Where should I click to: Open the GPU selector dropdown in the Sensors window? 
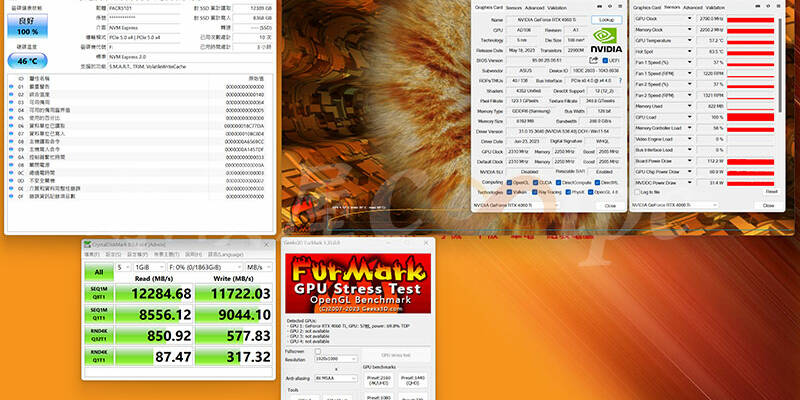point(675,205)
